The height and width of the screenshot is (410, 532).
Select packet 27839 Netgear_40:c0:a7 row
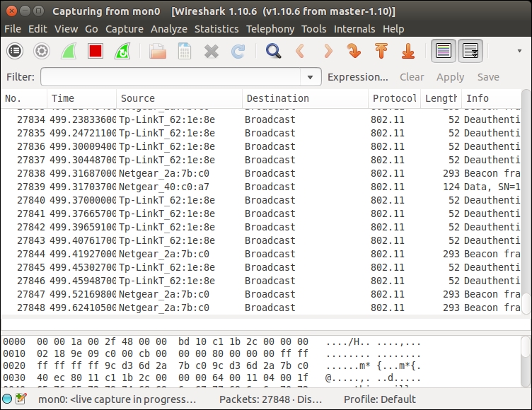click(x=261, y=187)
